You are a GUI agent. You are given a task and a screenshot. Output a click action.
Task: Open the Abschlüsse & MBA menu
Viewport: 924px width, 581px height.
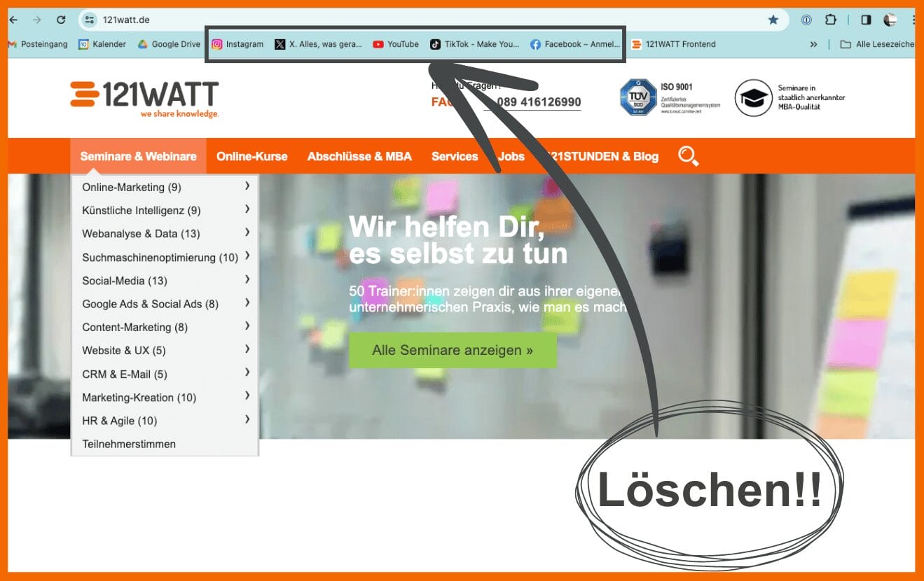359,156
